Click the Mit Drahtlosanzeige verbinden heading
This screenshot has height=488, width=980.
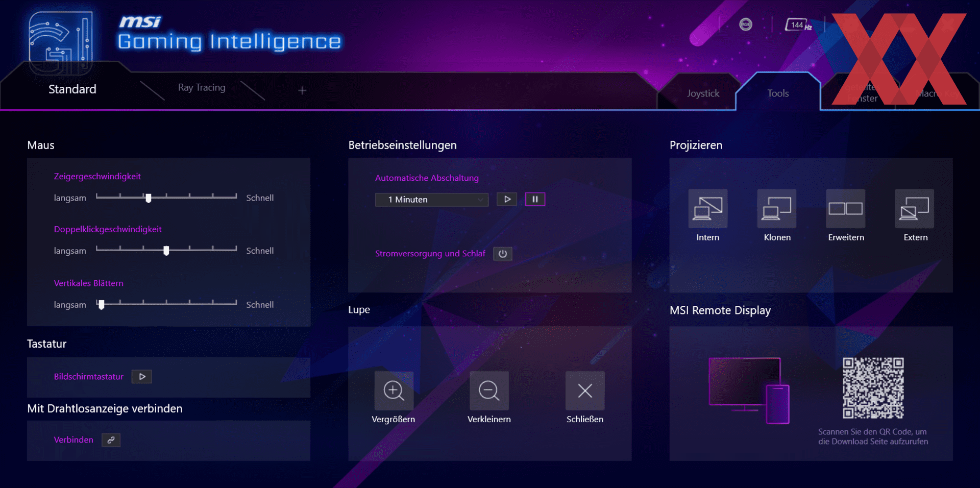tap(105, 409)
